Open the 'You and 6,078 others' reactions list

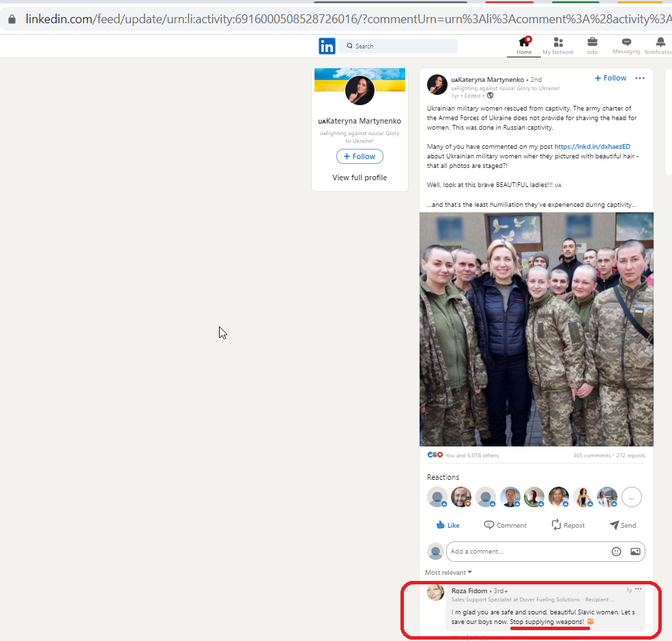(472, 455)
